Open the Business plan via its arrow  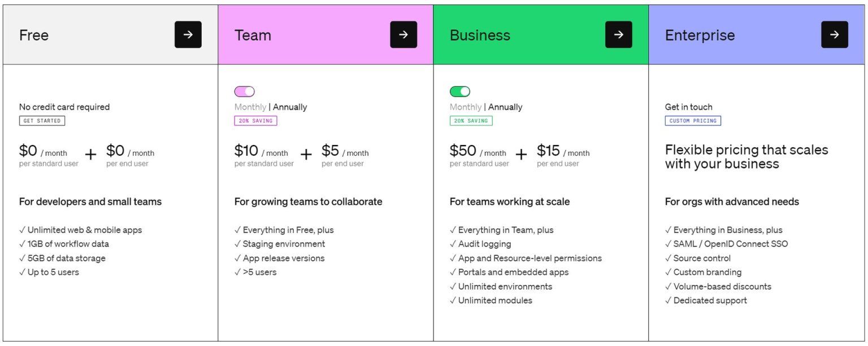coord(619,34)
